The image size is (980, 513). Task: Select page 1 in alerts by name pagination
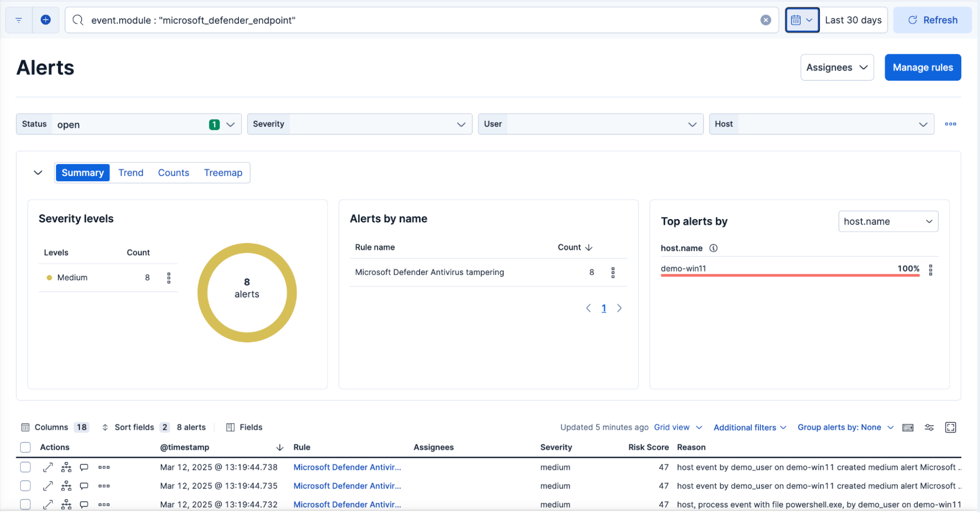pyautogui.click(x=604, y=308)
